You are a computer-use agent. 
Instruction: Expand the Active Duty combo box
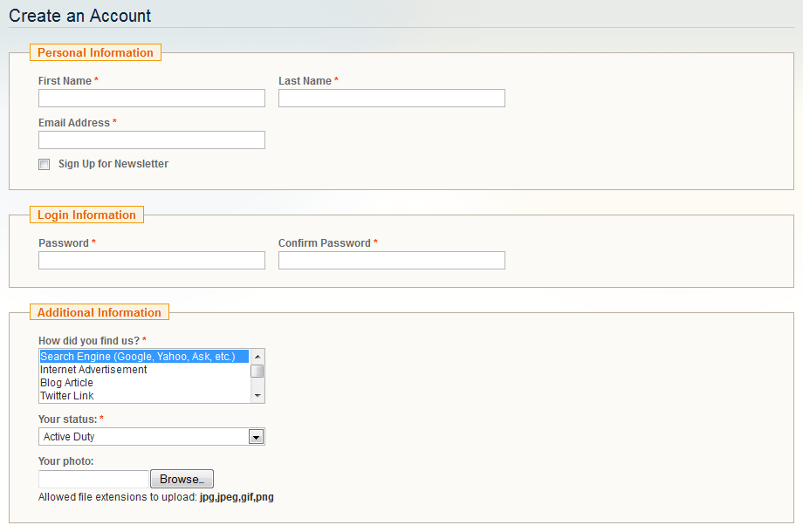(x=152, y=437)
